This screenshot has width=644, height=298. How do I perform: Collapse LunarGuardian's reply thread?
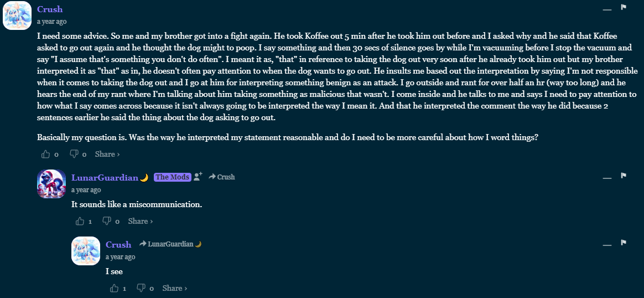[606, 178]
